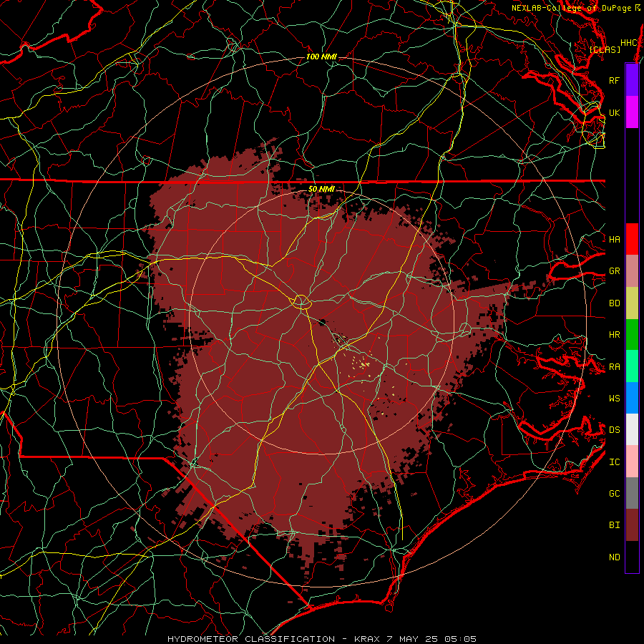Click the RF legend label
Screen dimensions: 644x644
[x=614, y=80]
